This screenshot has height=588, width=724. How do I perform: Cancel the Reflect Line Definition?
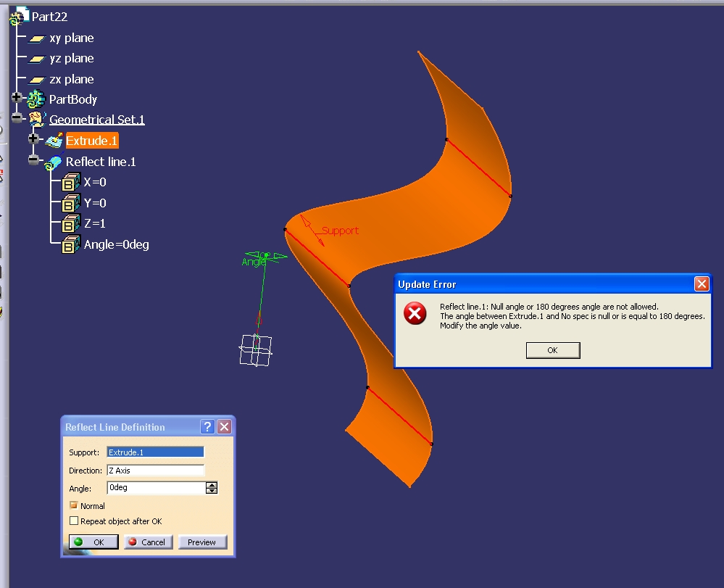click(x=148, y=542)
